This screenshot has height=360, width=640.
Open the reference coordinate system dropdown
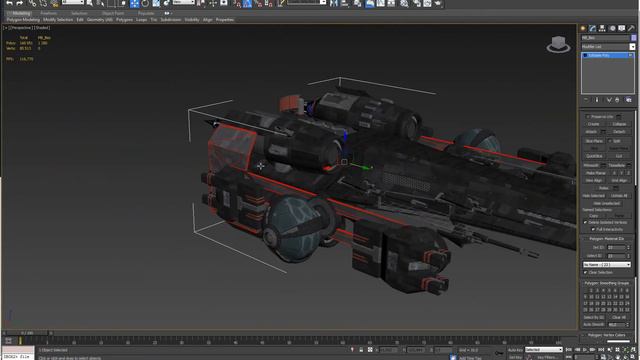(x=184, y=2)
